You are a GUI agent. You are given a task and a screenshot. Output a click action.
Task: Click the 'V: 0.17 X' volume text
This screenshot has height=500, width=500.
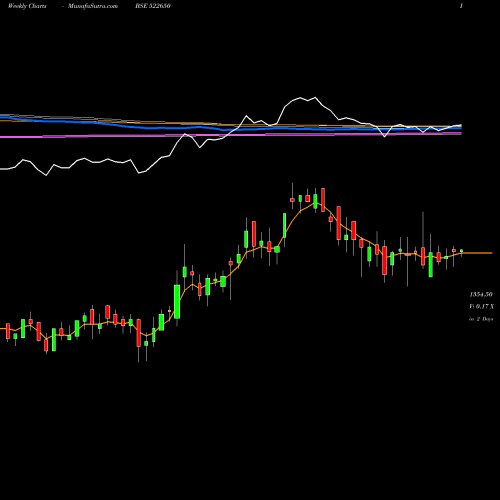pyautogui.click(x=482, y=306)
